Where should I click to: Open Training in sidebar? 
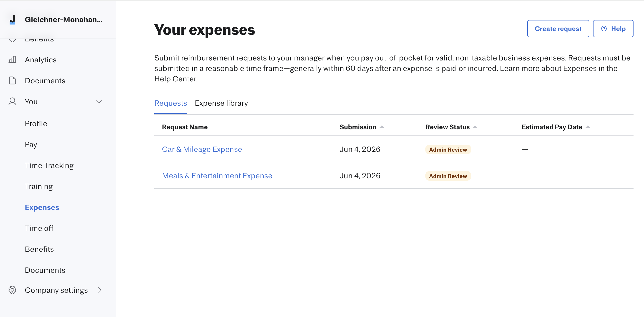[x=39, y=186]
